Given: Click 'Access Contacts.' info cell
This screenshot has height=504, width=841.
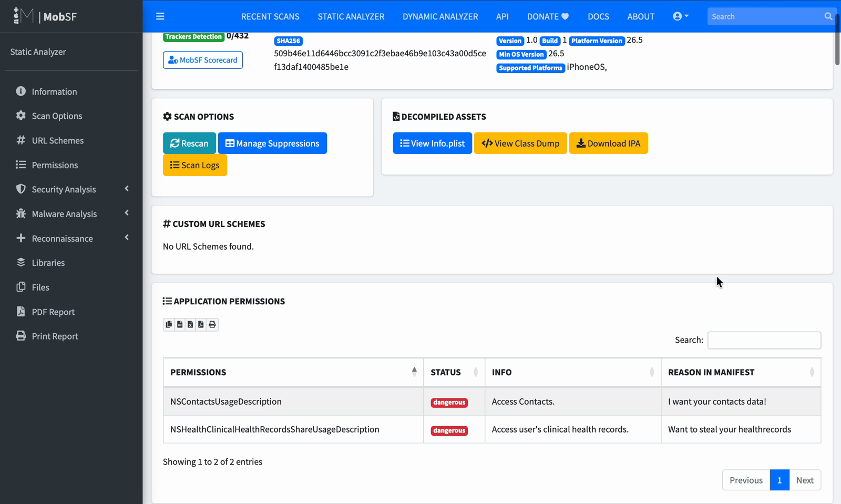Looking at the screenshot, I should pyautogui.click(x=573, y=402).
